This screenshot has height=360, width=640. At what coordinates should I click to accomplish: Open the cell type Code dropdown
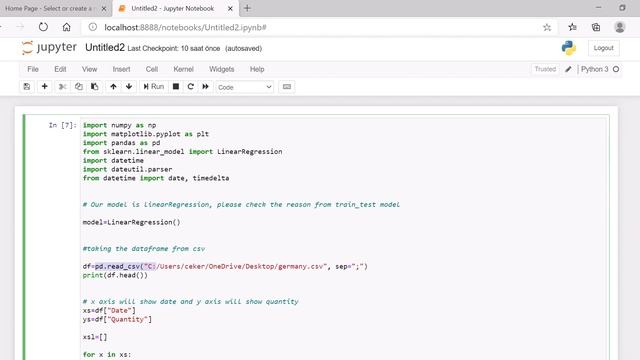point(244,87)
